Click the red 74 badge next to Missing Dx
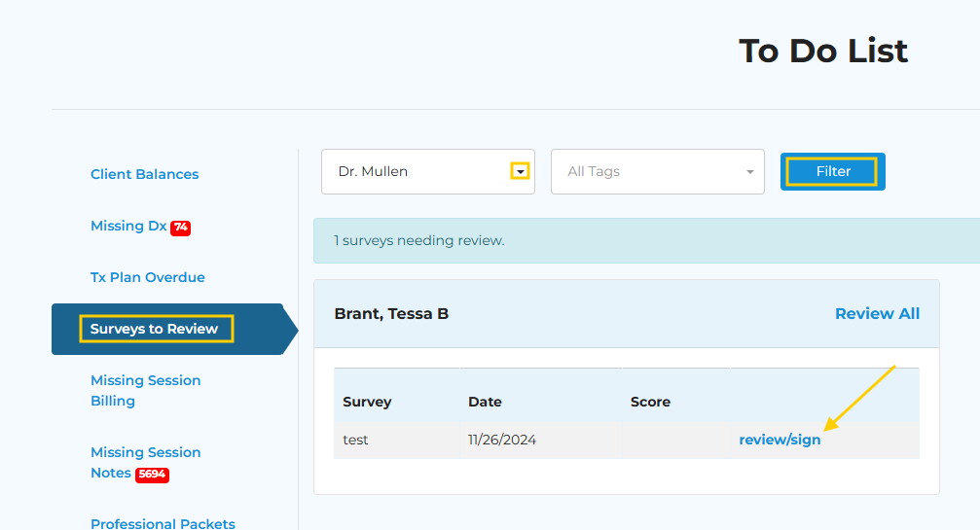This screenshot has width=980, height=530. tap(181, 228)
